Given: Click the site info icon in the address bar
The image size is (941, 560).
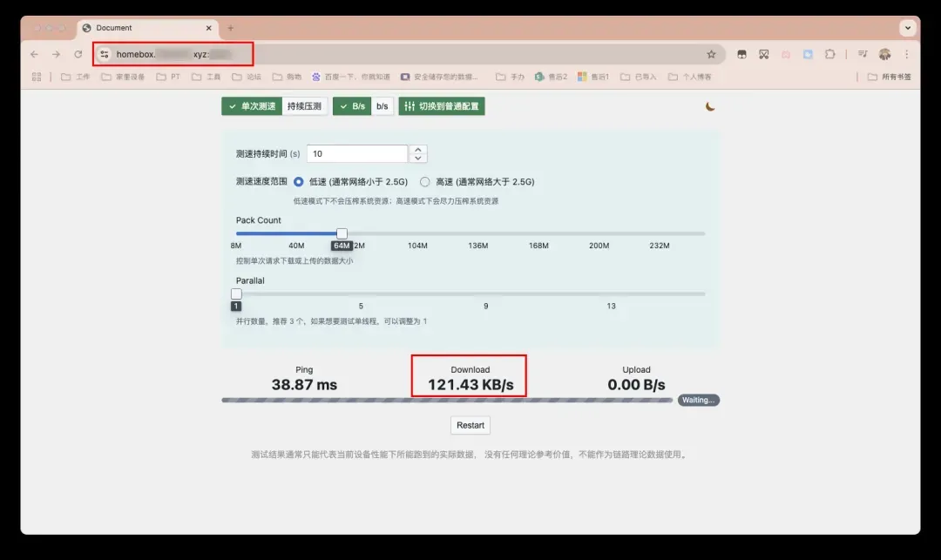Looking at the screenshot, I should (105, 54).
